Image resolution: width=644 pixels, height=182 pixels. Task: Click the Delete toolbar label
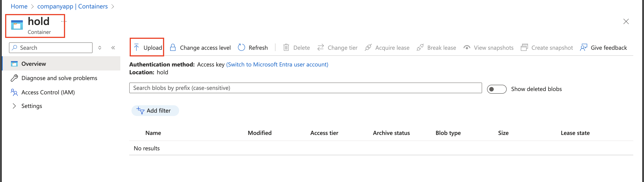(301, 48)
